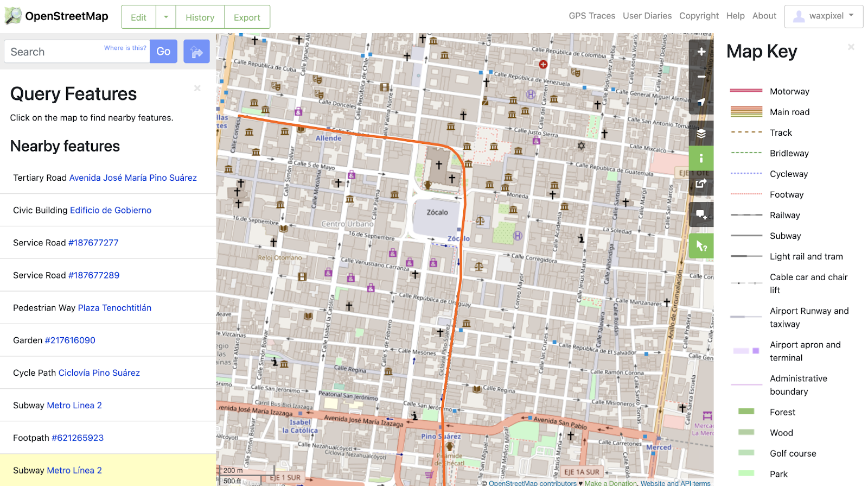The width and height of the screenshot is (868, 486).
Task: Open Avenida José María Pino Suárez link
Action: 133,178
